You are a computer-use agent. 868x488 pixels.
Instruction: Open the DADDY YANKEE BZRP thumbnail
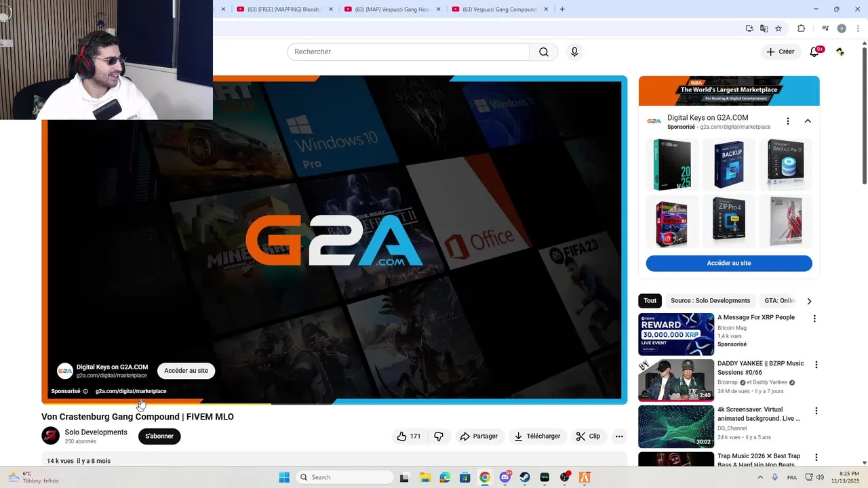click(676, 380)
